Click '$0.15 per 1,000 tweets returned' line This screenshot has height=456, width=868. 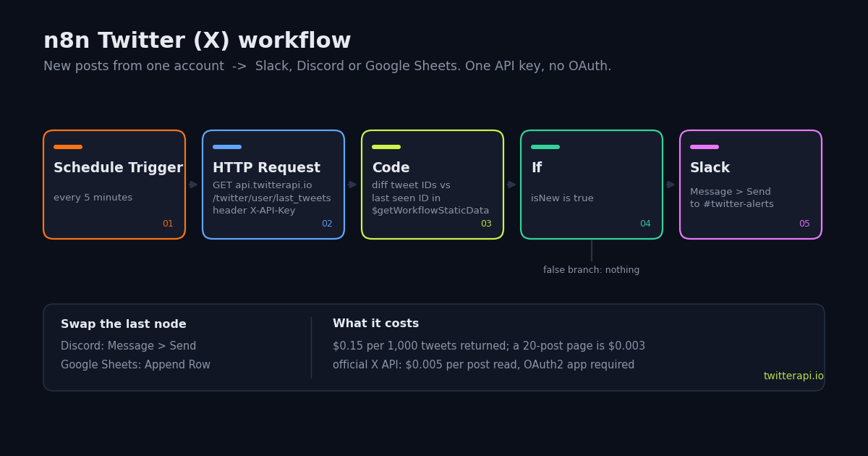pyautogui.click(x=489, y=346)
